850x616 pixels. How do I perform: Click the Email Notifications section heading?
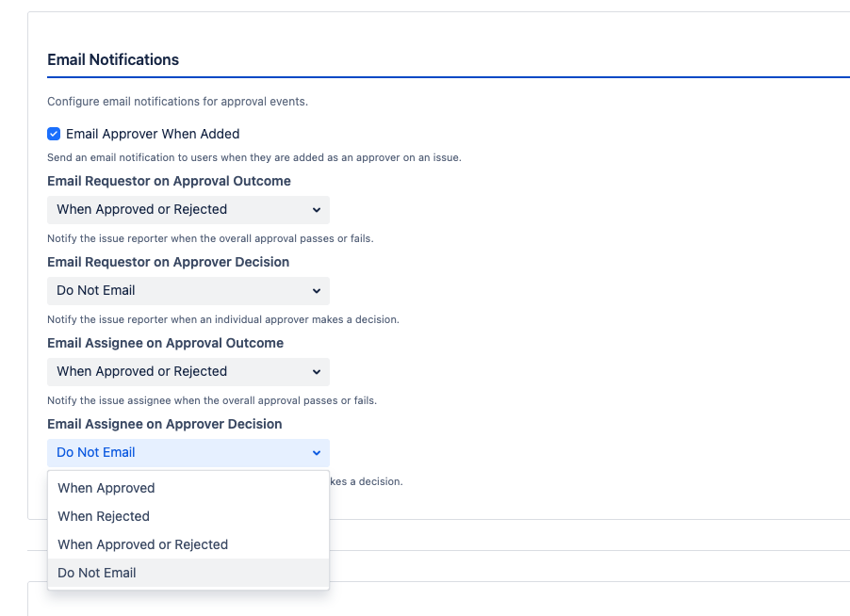[x=113, y=59]
